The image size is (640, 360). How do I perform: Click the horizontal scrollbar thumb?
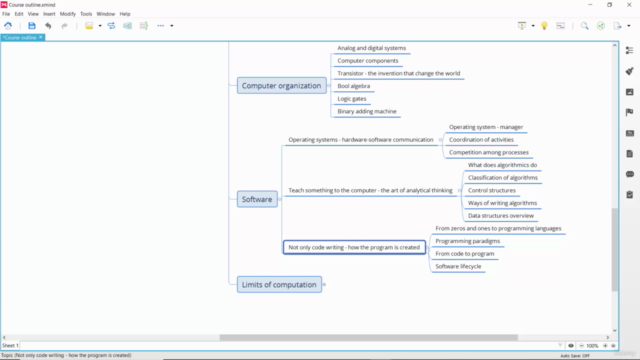pyautogui.click(x=369, y=338)
